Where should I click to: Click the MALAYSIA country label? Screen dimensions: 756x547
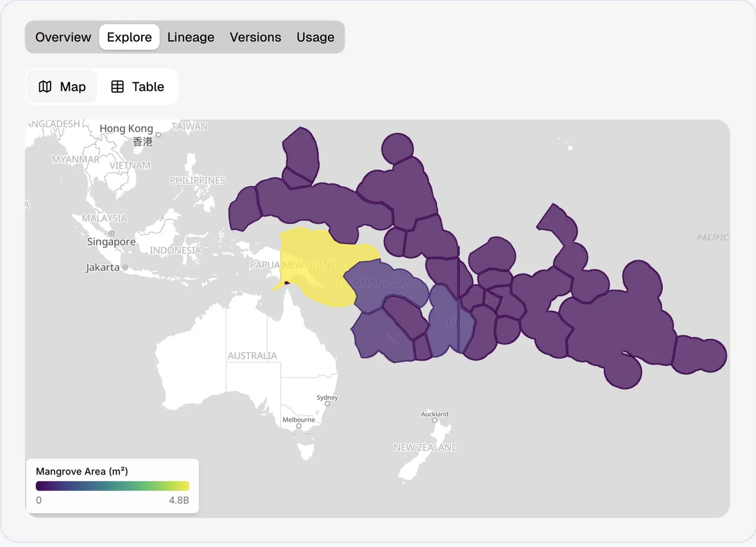pos(104,218)
